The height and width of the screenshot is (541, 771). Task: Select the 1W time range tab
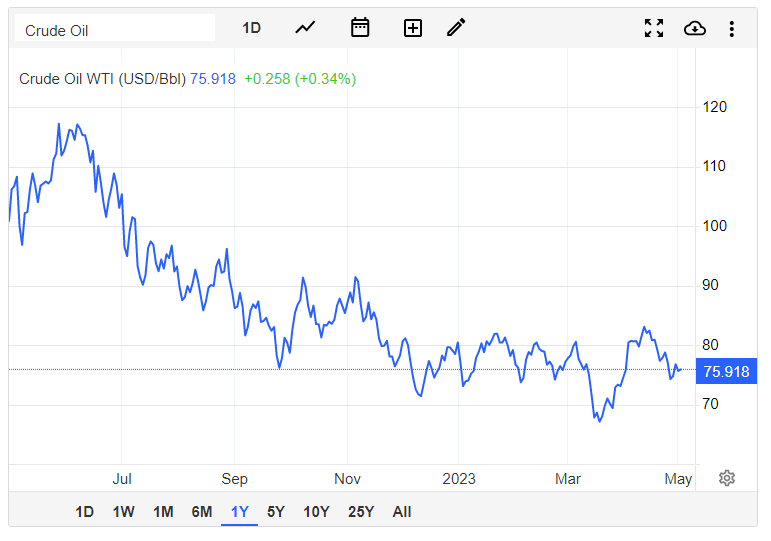click(123, 512)
